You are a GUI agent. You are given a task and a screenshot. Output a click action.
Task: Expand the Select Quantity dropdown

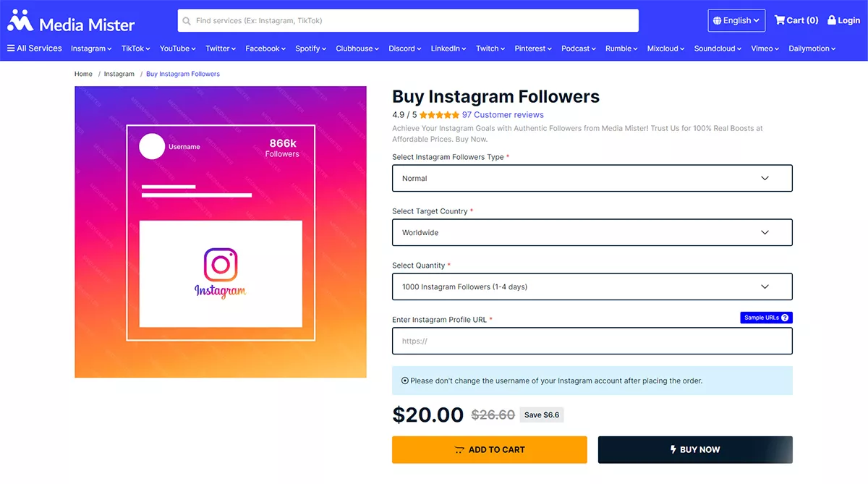[592, 286]
